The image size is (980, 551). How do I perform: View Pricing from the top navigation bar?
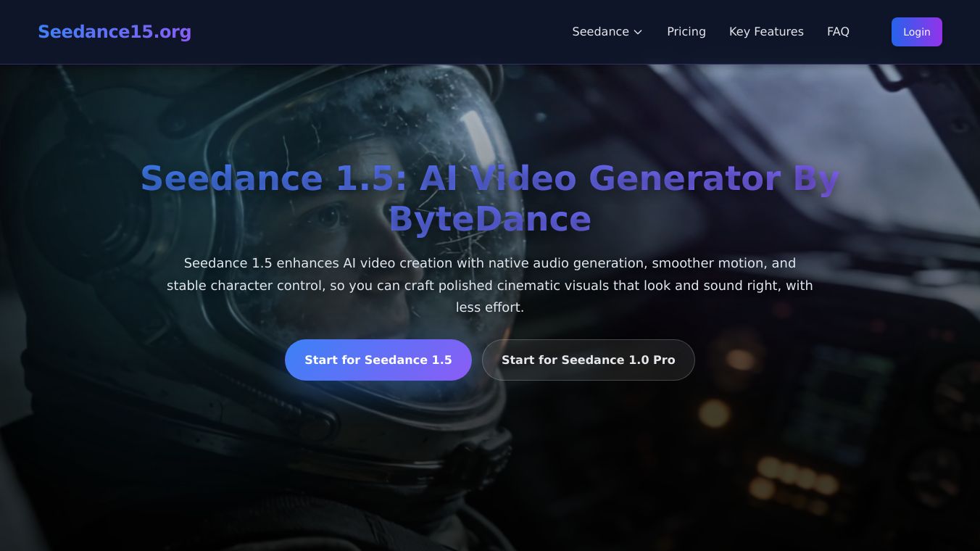686,32
